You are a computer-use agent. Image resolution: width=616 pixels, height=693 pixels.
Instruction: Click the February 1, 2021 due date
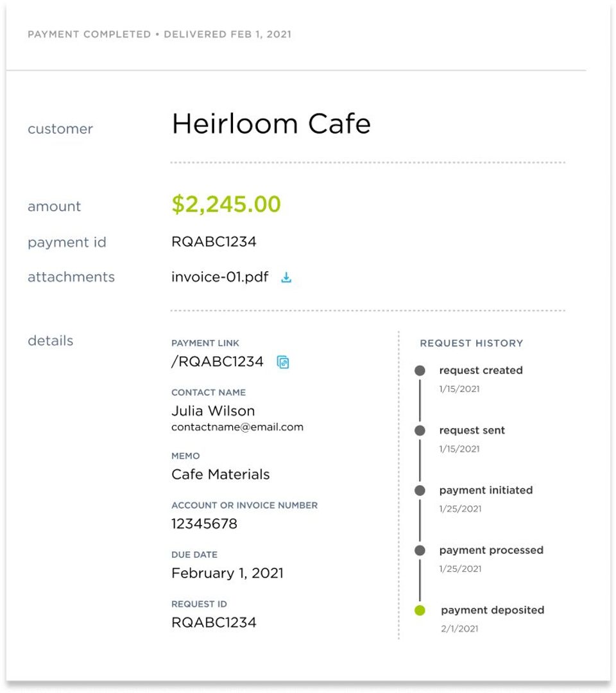(x=227, y=573)
